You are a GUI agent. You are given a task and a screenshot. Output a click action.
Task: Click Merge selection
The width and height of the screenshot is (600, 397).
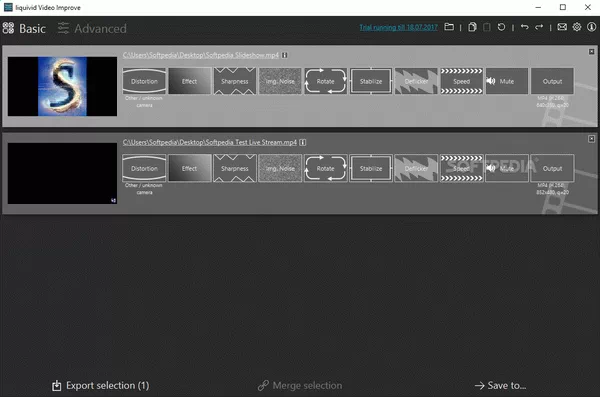point(300,386)
